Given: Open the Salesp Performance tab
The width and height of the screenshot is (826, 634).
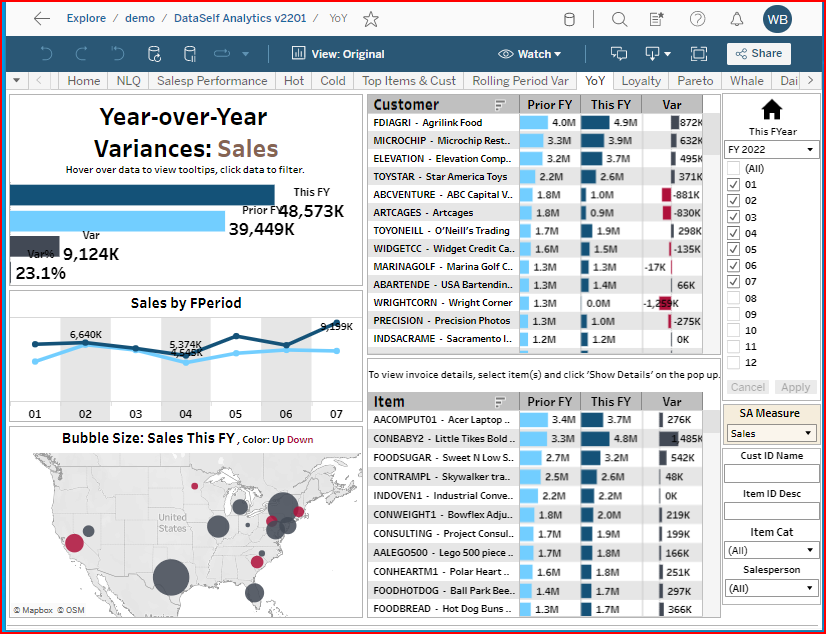Looking at the screenshot, I should tap(213, 81).
